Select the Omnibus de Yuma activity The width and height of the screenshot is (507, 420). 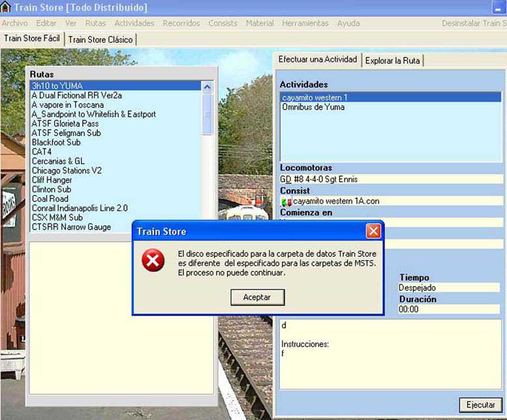coord(313,107)
